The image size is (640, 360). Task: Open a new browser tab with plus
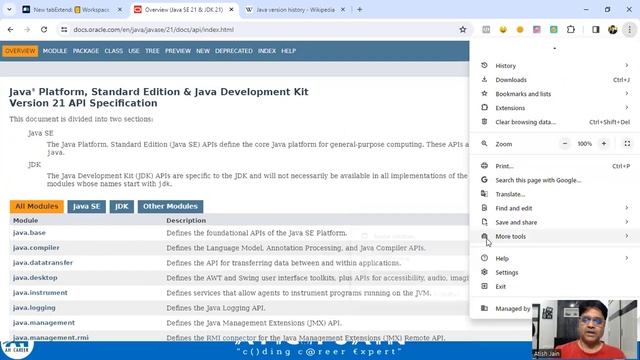tap(360, 9)
